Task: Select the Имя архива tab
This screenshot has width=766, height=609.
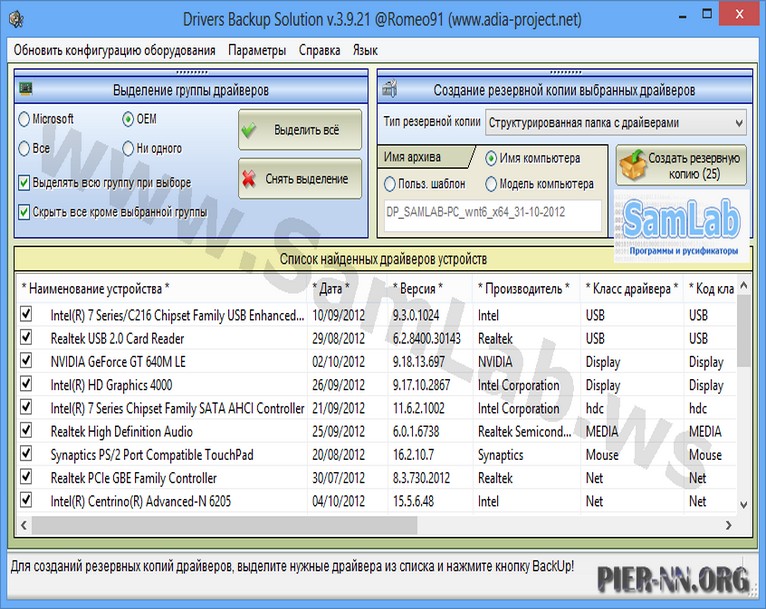Action: click(x=424, y=157)
